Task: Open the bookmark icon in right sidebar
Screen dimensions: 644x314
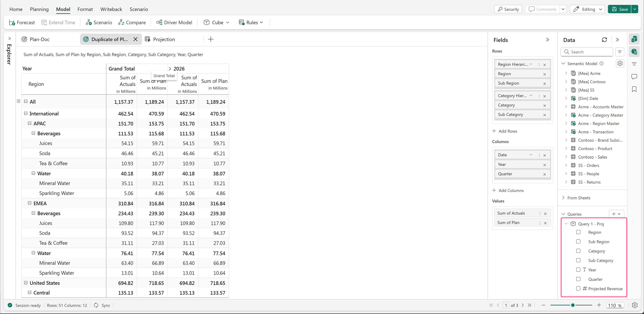Action: point(634,89)
